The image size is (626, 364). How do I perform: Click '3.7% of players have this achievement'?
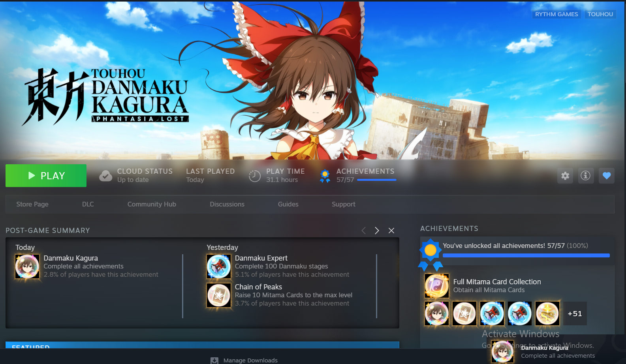pos(292,304)
